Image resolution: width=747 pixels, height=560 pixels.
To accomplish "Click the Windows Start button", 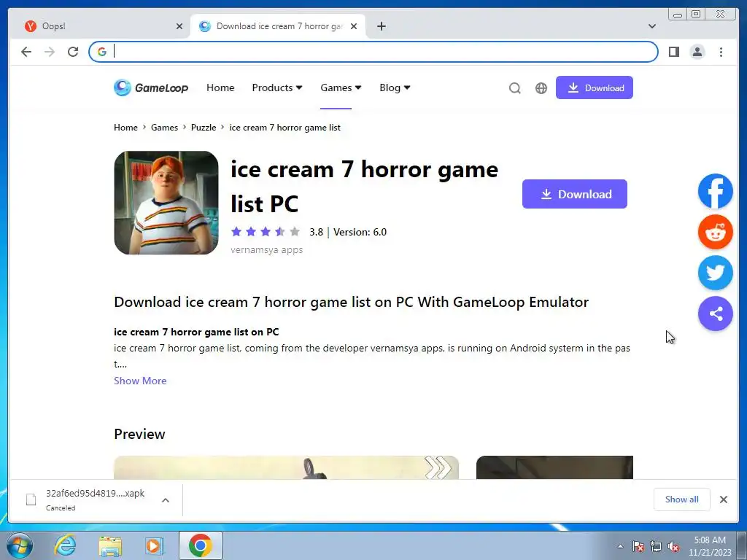I will tap(19, 545).
